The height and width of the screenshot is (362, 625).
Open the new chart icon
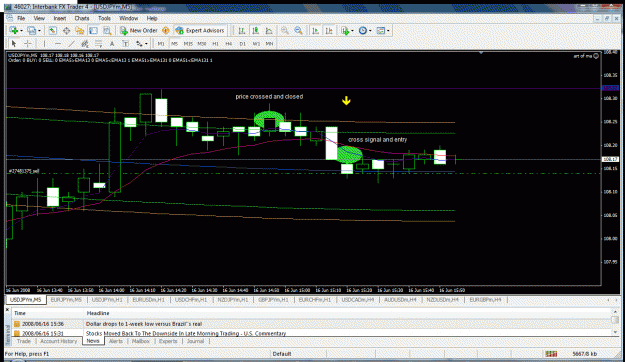pos(14,31)
